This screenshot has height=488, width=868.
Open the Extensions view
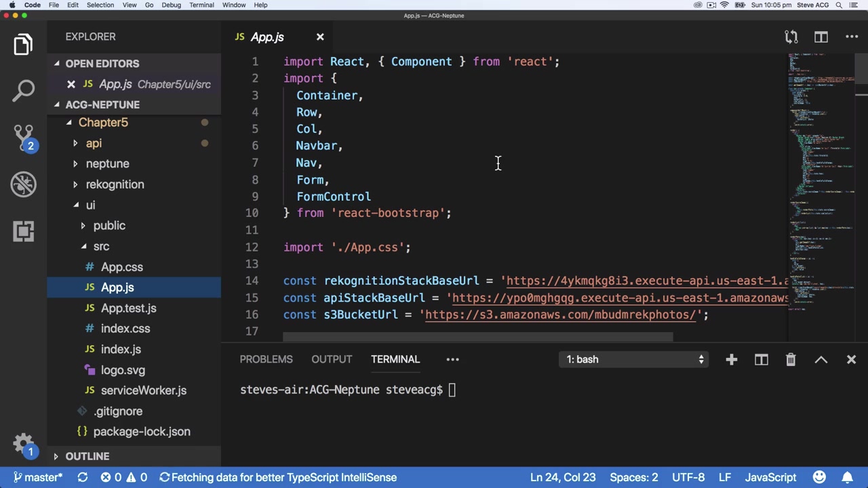(24, 231)
